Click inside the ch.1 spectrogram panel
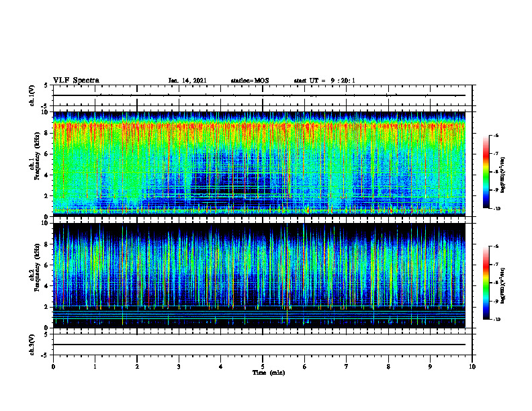 click(259, 164)
